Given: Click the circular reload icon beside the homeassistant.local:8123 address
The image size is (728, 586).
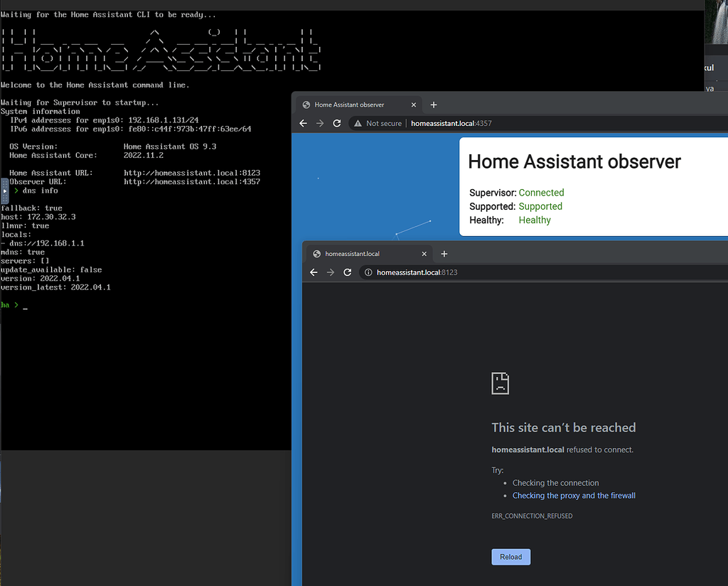Looking at the screenshot, I should coord(348,272).
